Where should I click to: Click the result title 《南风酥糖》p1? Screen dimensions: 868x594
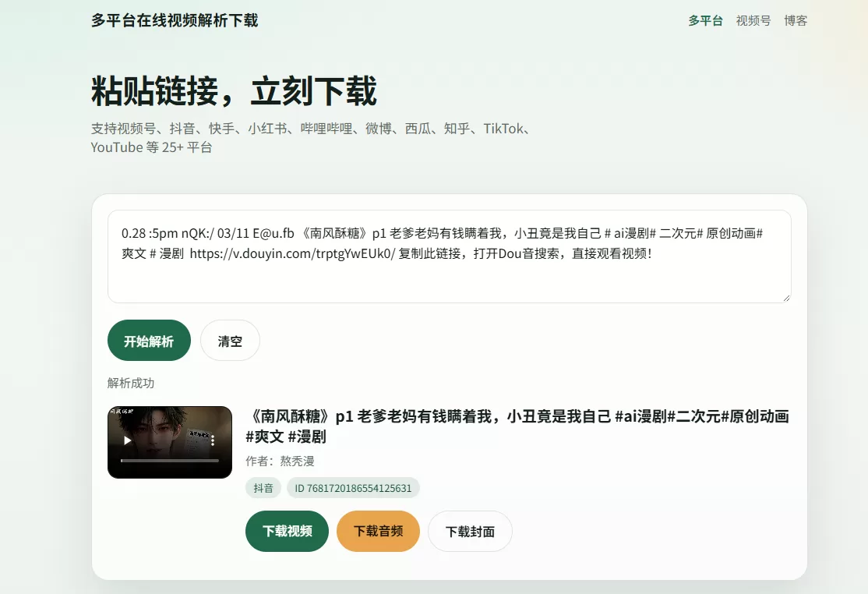517,426
